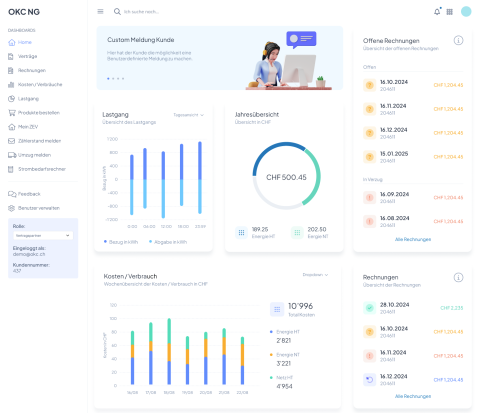Click the overdue alert icon of invoice 16.09.2024
Viewport: 479px width, 413px height.
[x=369, y=197]
